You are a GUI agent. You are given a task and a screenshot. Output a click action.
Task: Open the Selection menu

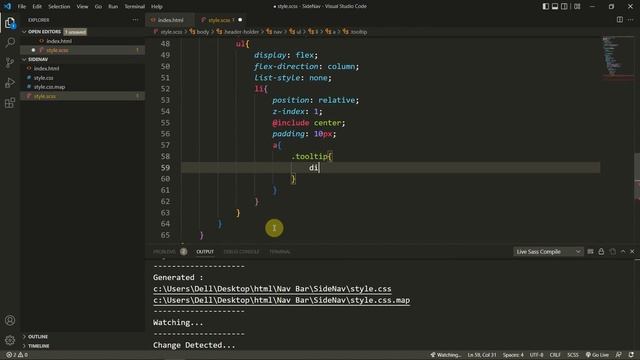click(x=59, y=7)
